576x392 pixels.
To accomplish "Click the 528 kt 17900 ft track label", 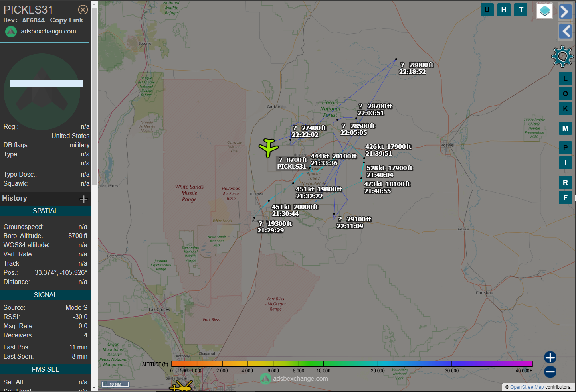I will click(x=389, y=171).
